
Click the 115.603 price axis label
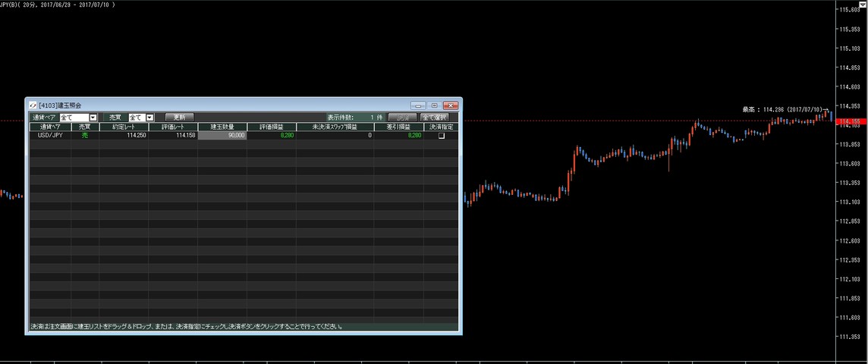tap(850, 10)
